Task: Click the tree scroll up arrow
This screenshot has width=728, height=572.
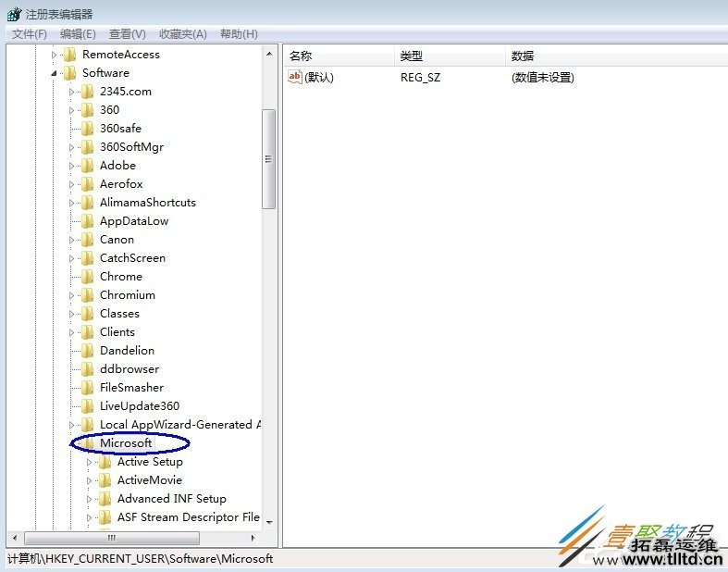Action: coord(269,54)
